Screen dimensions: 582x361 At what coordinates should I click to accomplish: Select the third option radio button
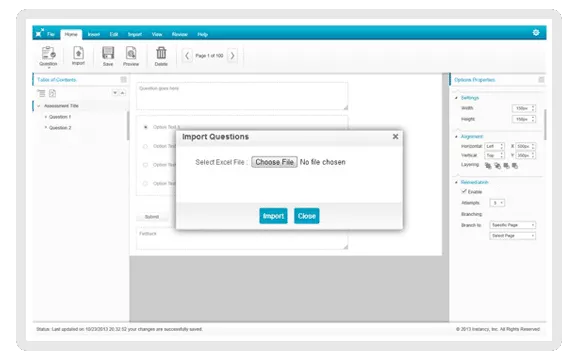point(146,165)
